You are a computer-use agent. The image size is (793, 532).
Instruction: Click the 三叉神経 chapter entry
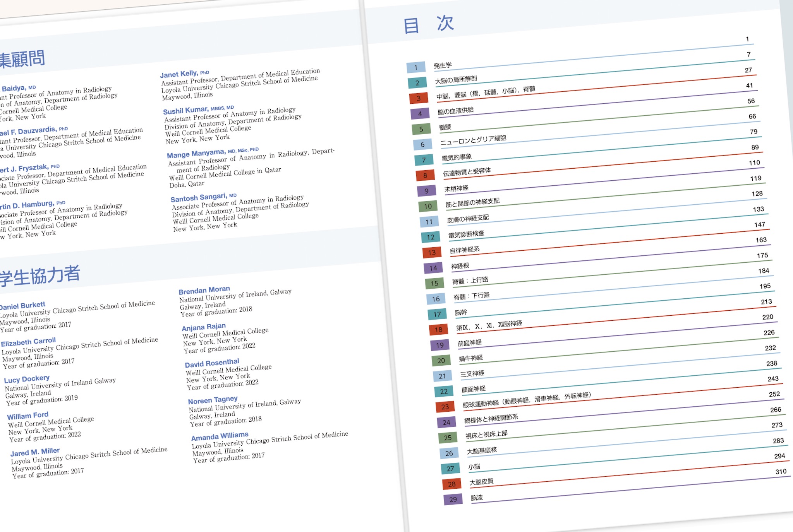(x=472, y=373)
